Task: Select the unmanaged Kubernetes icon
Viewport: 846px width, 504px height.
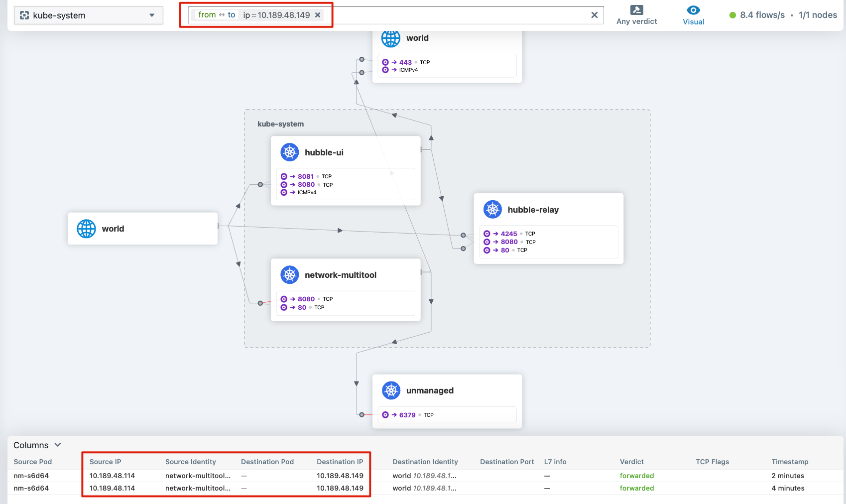Action: pos(391,390)
